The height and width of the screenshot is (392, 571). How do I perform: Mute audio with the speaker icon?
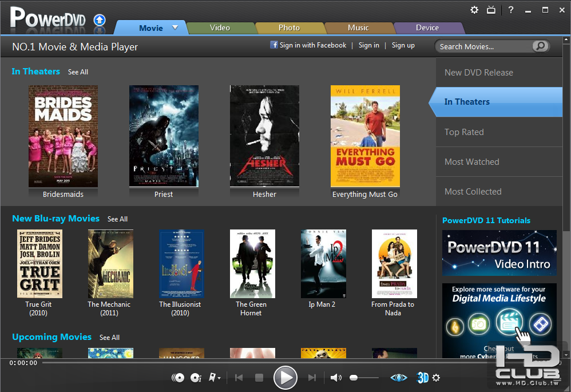coord(336,378)
